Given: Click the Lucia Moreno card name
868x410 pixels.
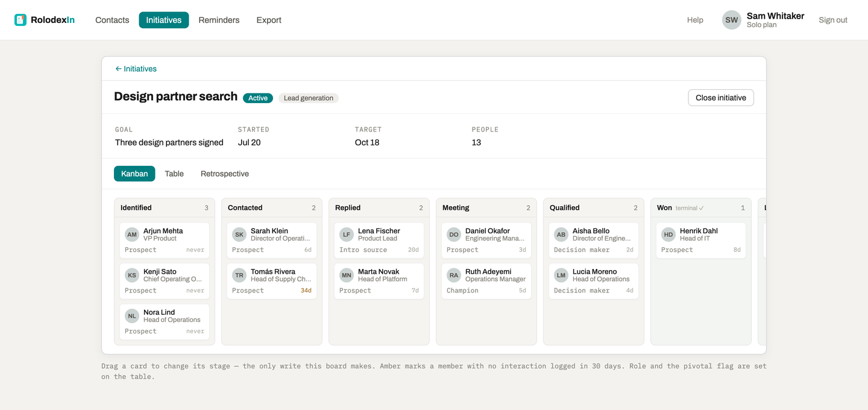Looking at the screenshot, I should pyautogui.click(x=595, y=271).
